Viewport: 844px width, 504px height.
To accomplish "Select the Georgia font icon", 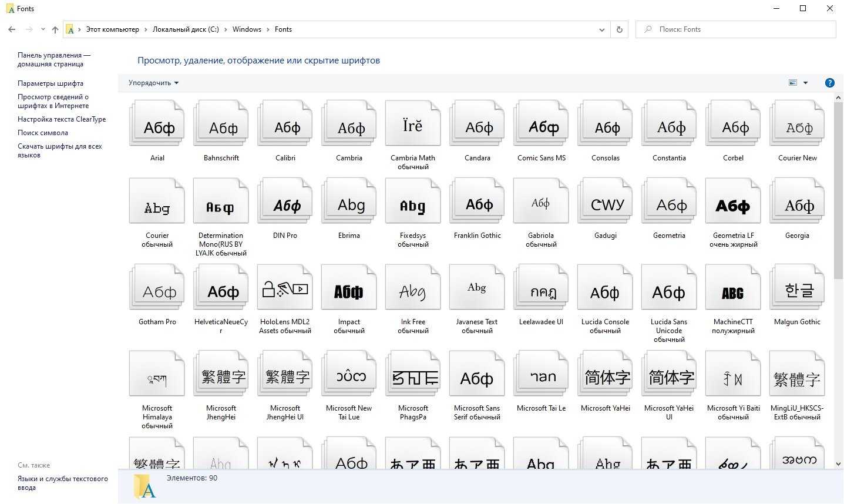I will coord(797,201).
